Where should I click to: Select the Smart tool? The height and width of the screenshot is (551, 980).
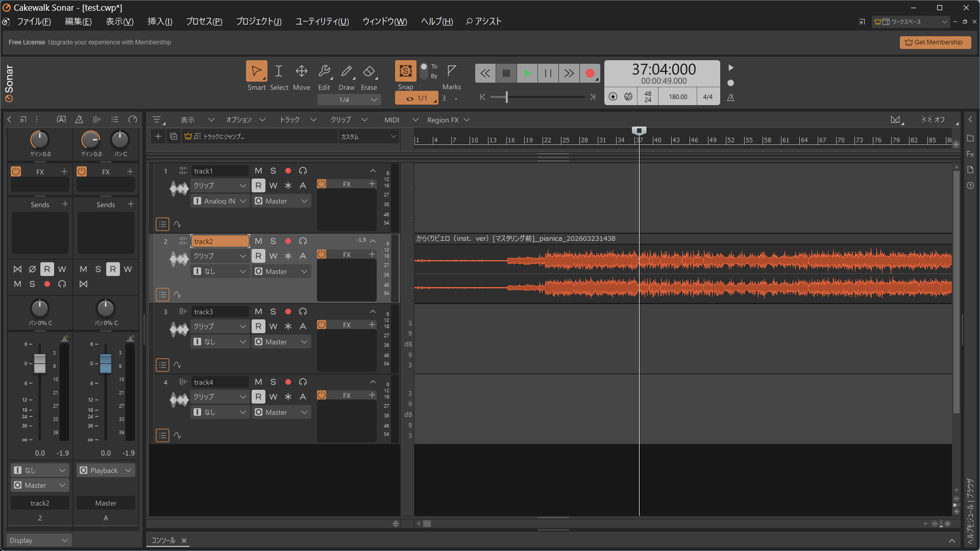click(x=256, y=71)
